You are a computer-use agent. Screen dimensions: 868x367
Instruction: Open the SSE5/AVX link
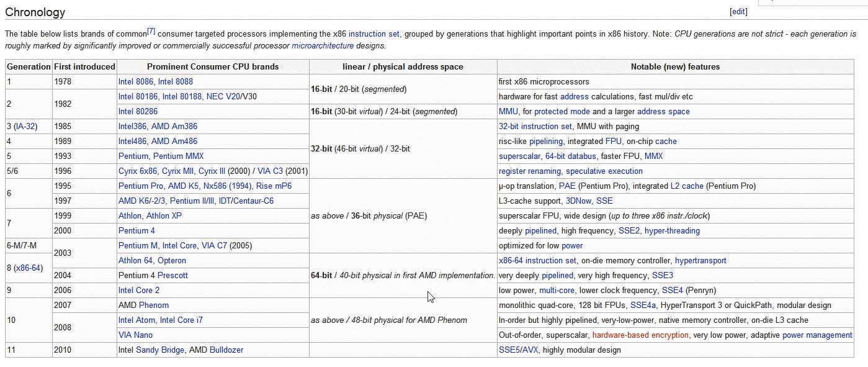point(519,350)
